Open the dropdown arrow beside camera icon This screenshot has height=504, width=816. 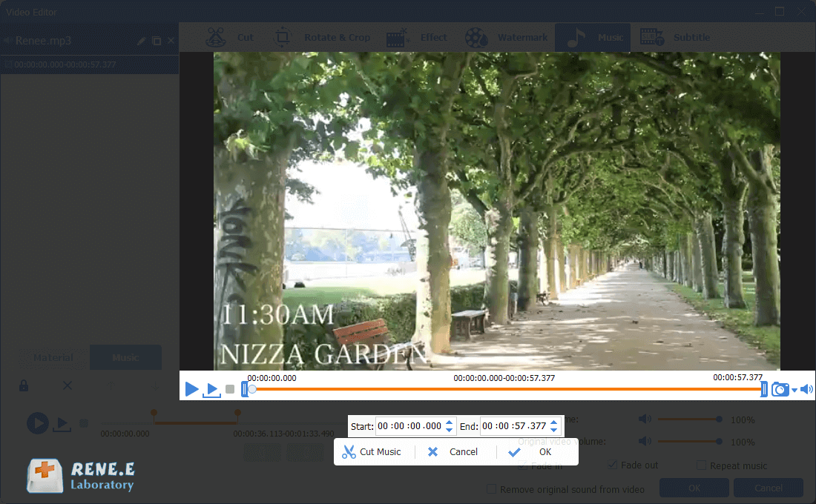(794, 390)
